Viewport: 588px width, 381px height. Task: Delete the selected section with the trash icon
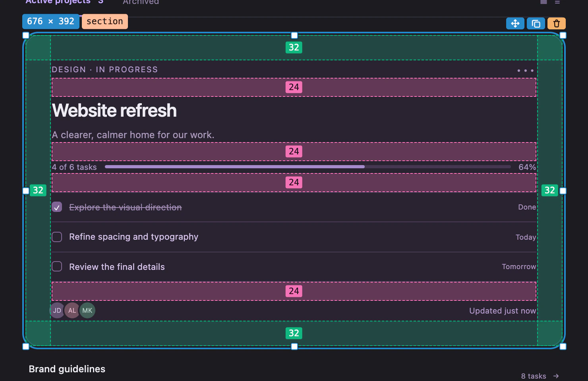(x=557, y=23)
